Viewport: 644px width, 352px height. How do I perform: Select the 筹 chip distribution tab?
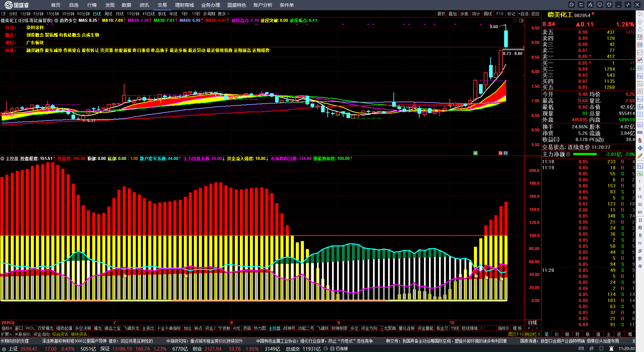point(630,334)
